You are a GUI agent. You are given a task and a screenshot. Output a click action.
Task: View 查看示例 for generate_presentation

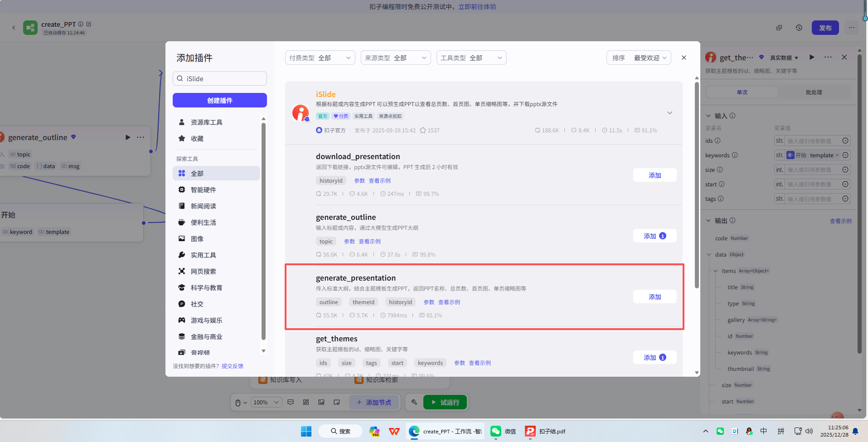tap(449, 302)
